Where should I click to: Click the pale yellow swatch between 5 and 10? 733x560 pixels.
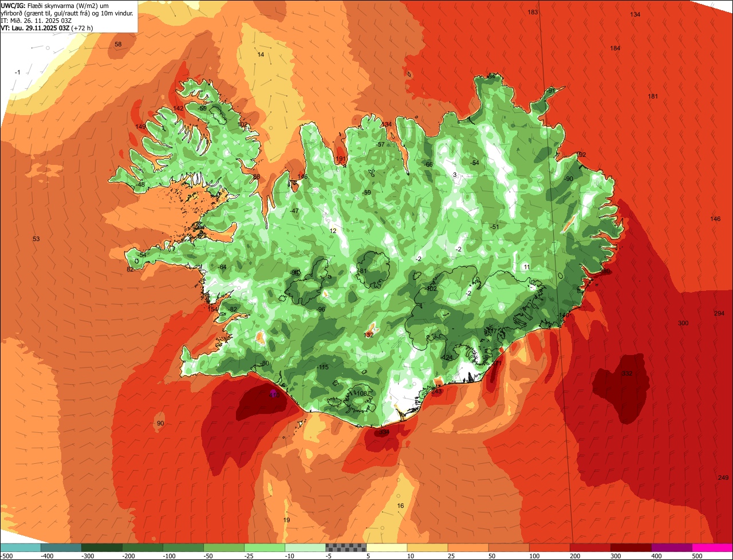pyautogui.click(x=386, y=547)
